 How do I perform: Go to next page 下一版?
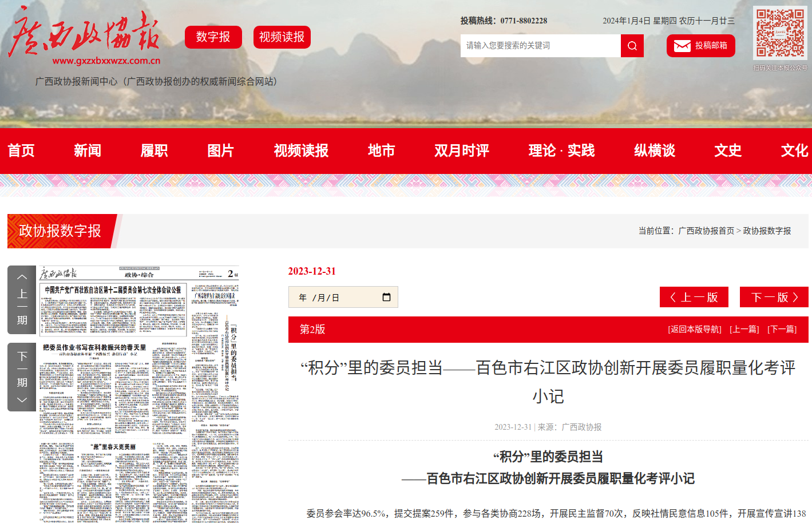pyautogui.click(x=774, y=297)
